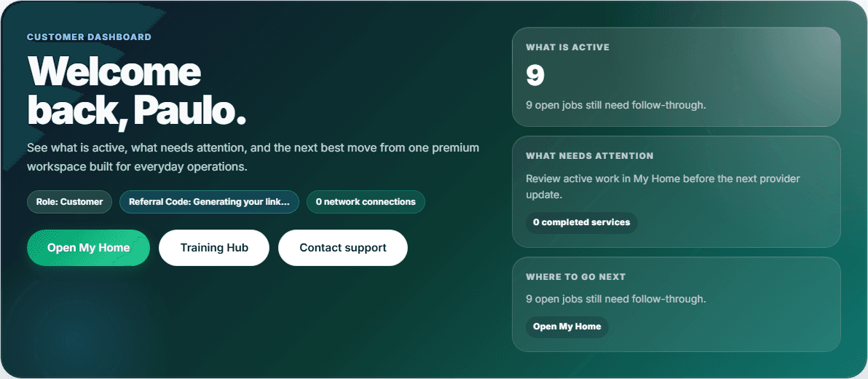
Task: Click Contact support button
Action: tap(343, 248)
